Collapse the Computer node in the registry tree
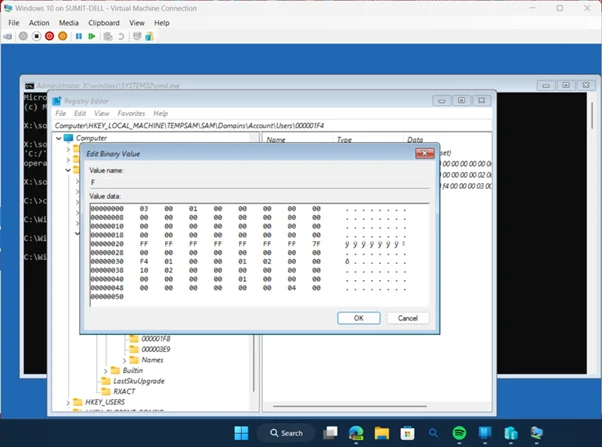 tap(59, 138)
